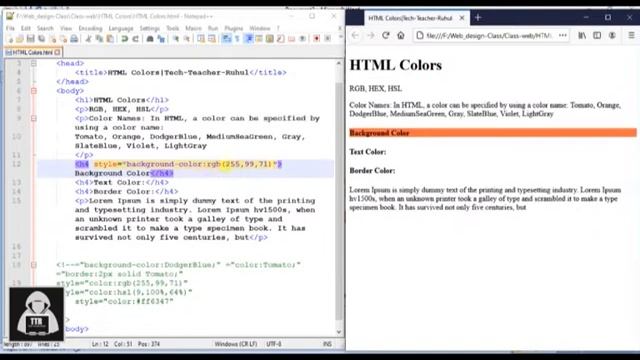Redo the edit using the toolbar
This screenshot has width=640, height=360.
pos(136,39)
